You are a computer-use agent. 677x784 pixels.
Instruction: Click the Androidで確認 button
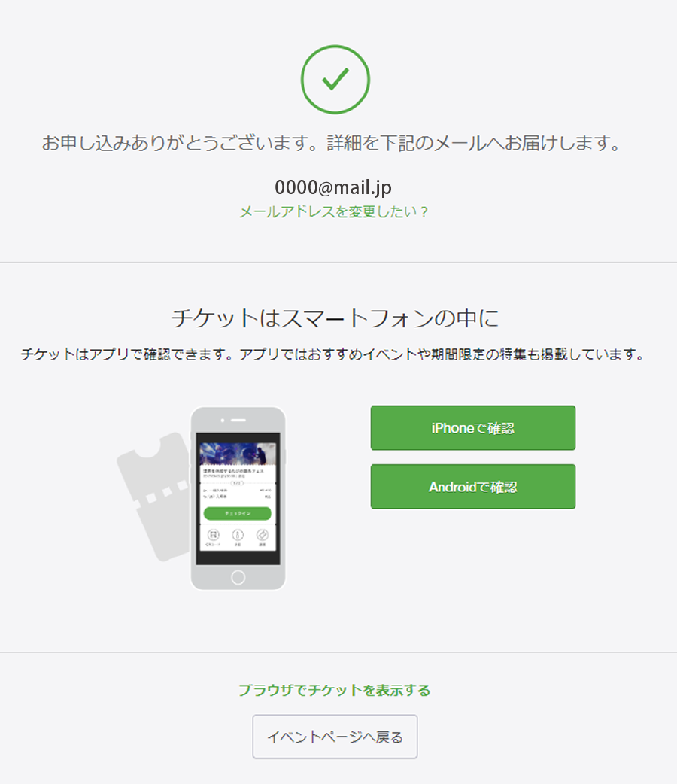click(473, 487)
